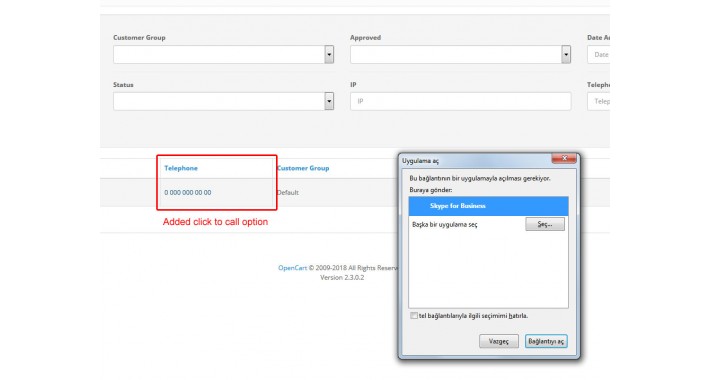Click the Vazgeç cancel button
The image size is (710, 380).
499,342
